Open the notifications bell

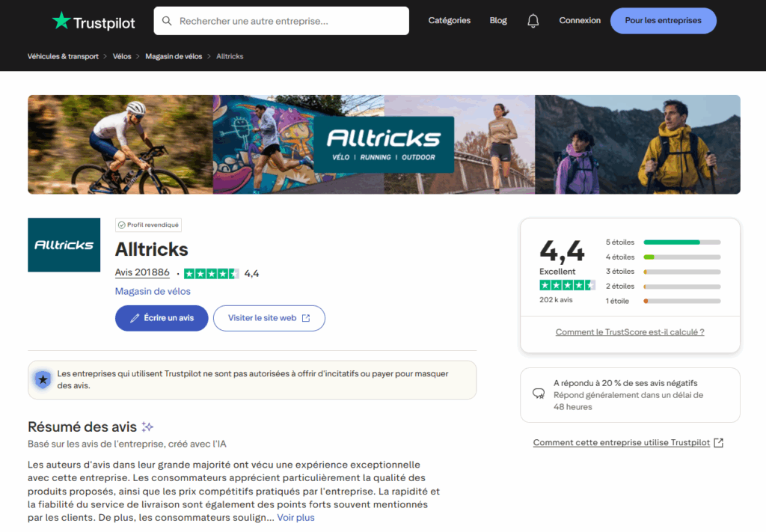coord(533,21)
